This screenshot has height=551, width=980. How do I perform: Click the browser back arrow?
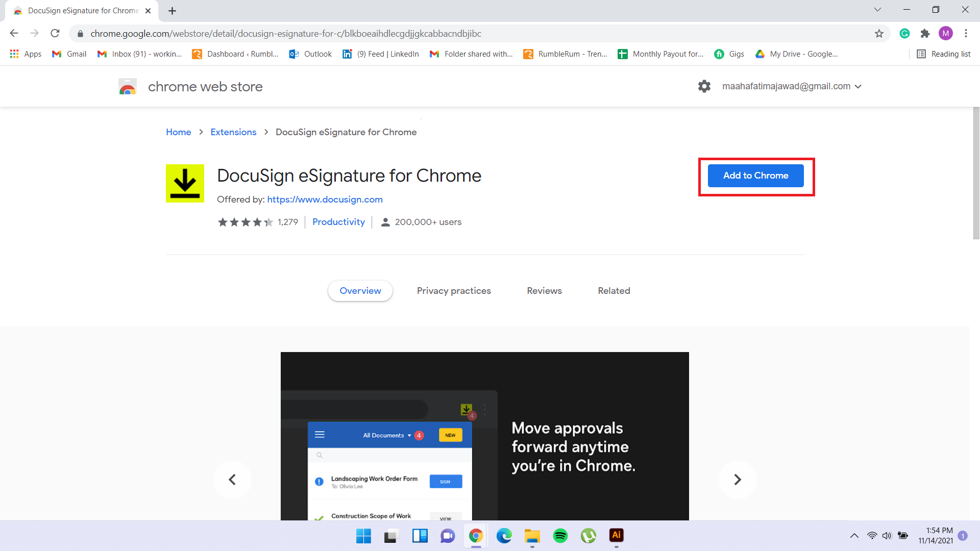[14, 34]
